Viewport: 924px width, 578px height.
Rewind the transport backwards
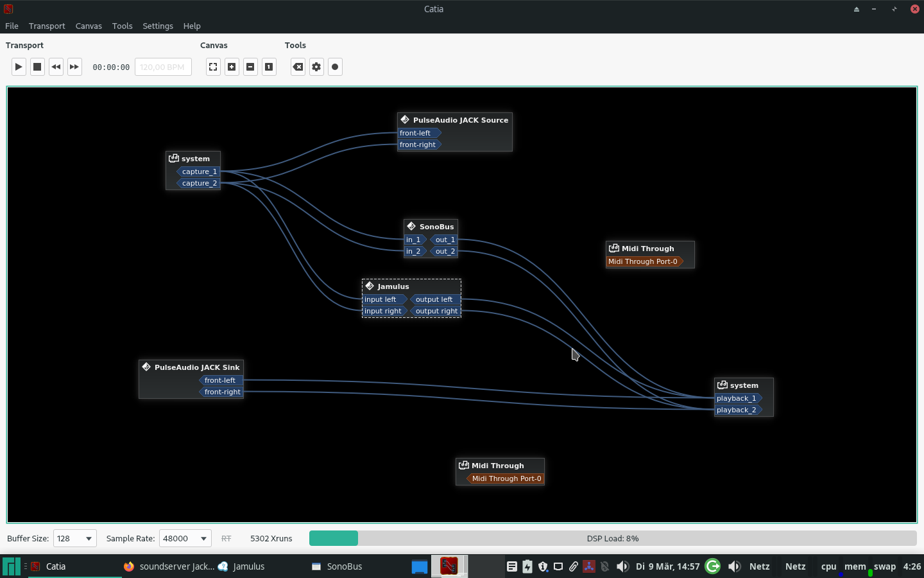[x=56, y=67]
